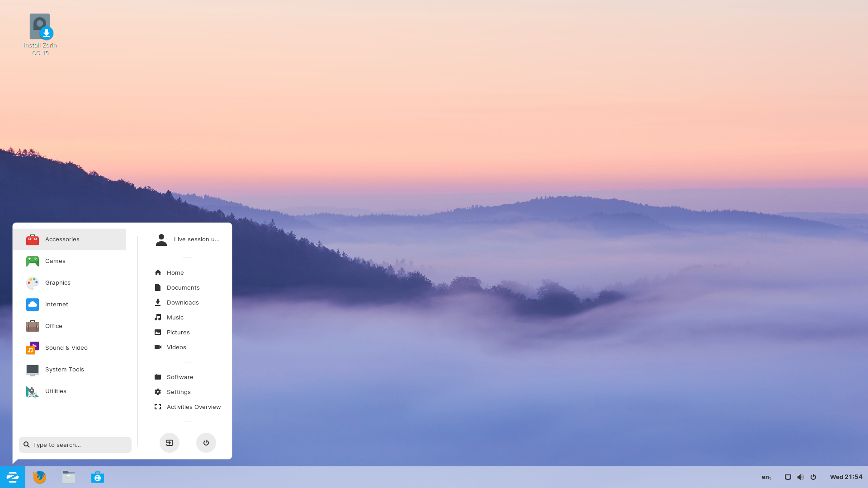Click the Accessories category icon
Viewport: 868px width, 488px height.
(32, 239)
